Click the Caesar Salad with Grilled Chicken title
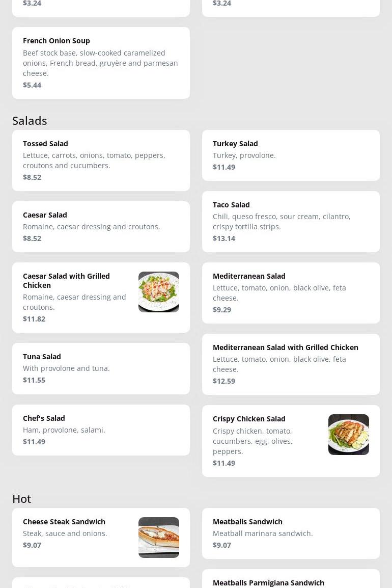The image size is (392, 588). pyautogui.click(x=66, y=280)
